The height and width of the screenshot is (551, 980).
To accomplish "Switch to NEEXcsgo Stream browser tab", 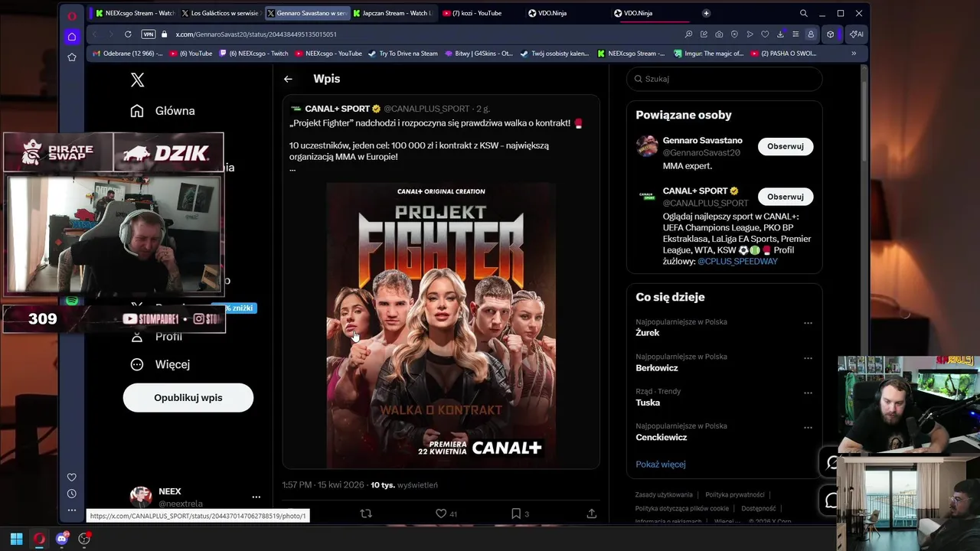I will [135, 13].
